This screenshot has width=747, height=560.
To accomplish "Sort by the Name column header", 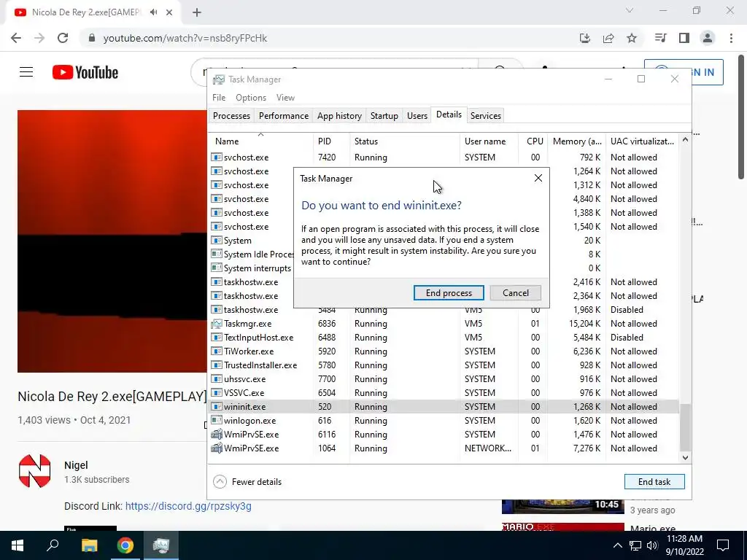I will click(x=260, y=141).
